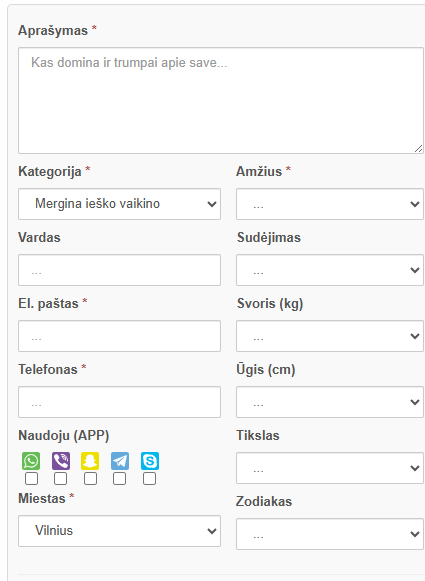Expand the Ūgis (cm) dropdown
This screenshot has width=425, height=581.
point(330,402)
